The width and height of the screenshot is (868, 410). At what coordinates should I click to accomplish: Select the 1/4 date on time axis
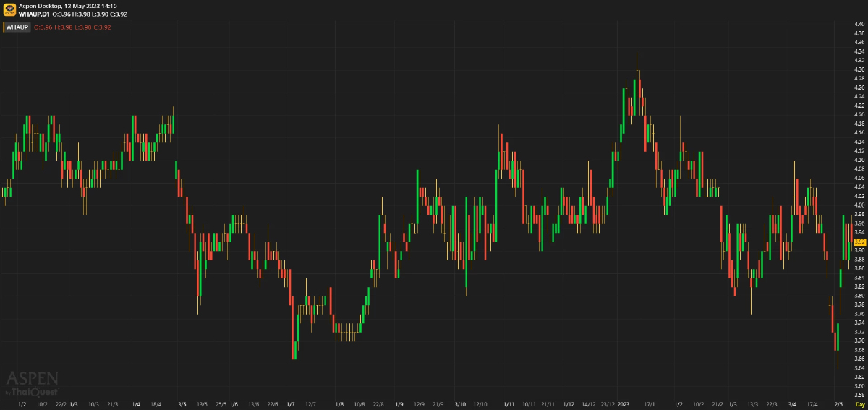pyautogui.click(x=137, y=404)
